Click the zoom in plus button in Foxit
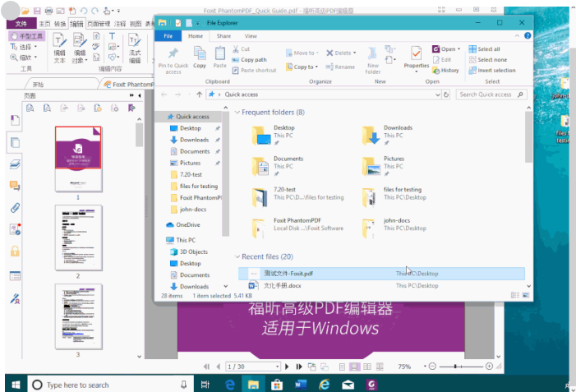This screenshot has width=576, height=392. coord(489,367)
